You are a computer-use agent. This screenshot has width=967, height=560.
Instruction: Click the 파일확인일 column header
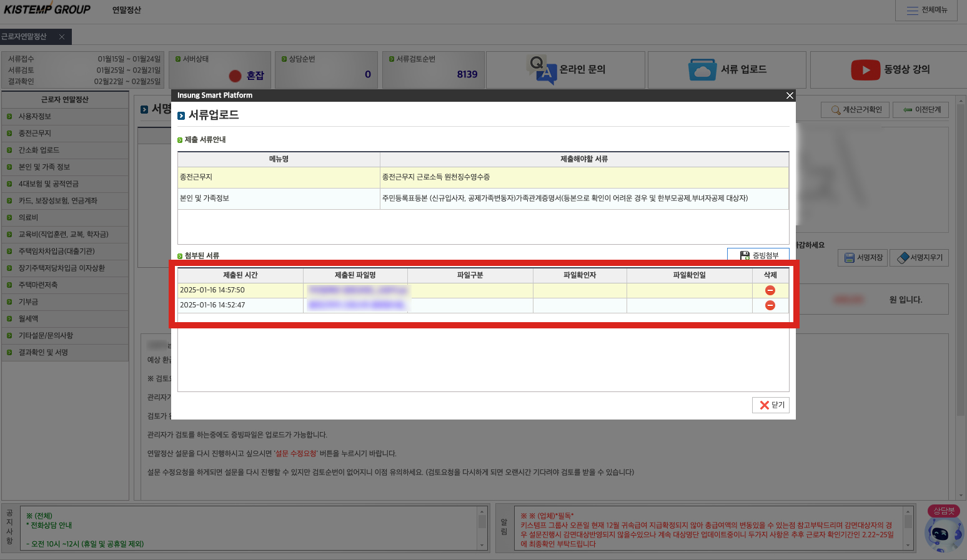coord(690,275)
